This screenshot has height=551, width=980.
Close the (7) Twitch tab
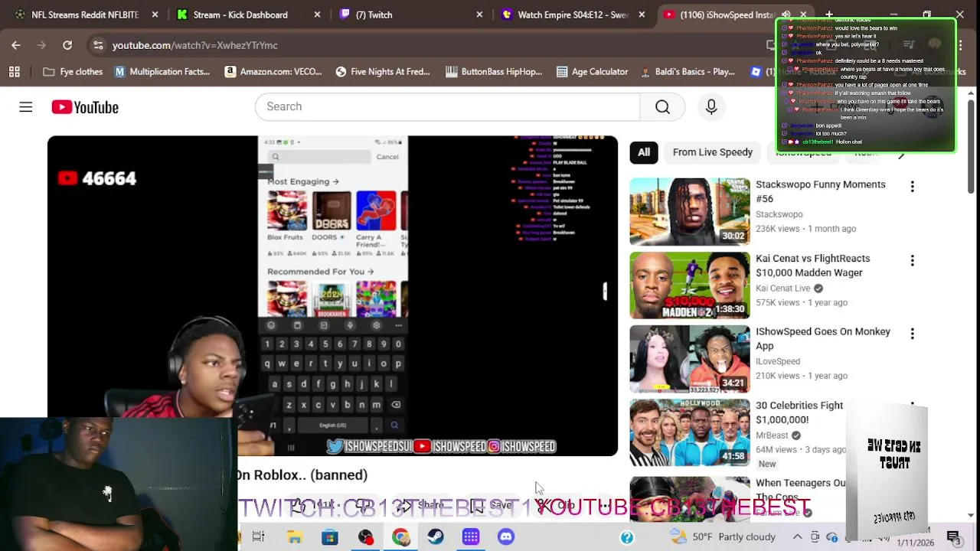[x=479, y=15]
